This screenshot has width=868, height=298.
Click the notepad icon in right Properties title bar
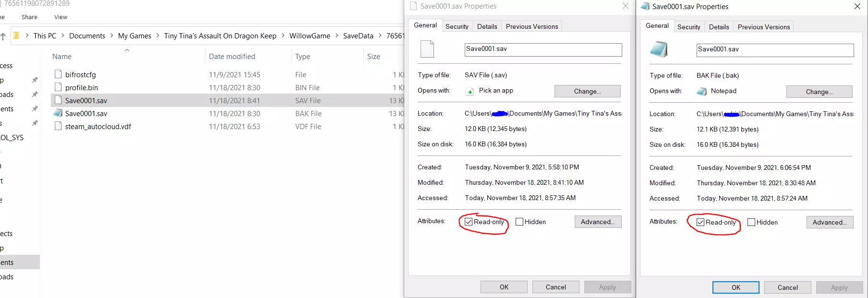tap(645, 6)
